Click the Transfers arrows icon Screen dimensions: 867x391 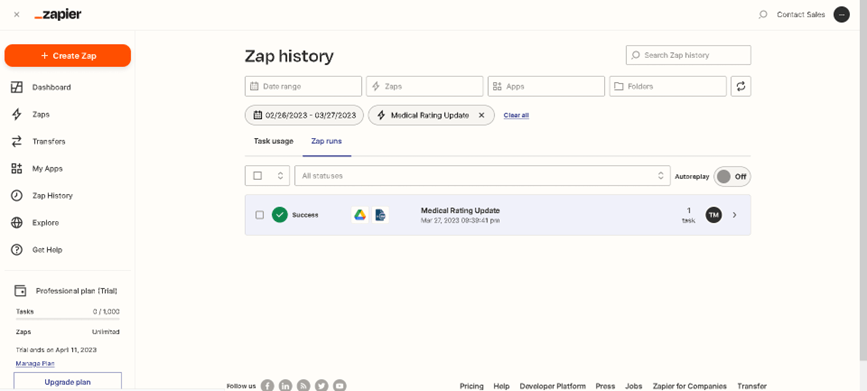pyautogui.click(x=17, y=141)
